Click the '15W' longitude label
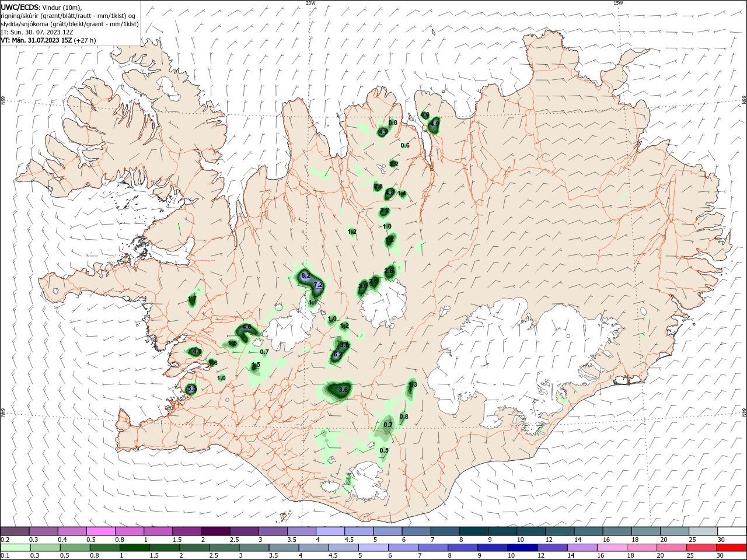Screen dimensions: 747x560 click(x=618, y=3)
